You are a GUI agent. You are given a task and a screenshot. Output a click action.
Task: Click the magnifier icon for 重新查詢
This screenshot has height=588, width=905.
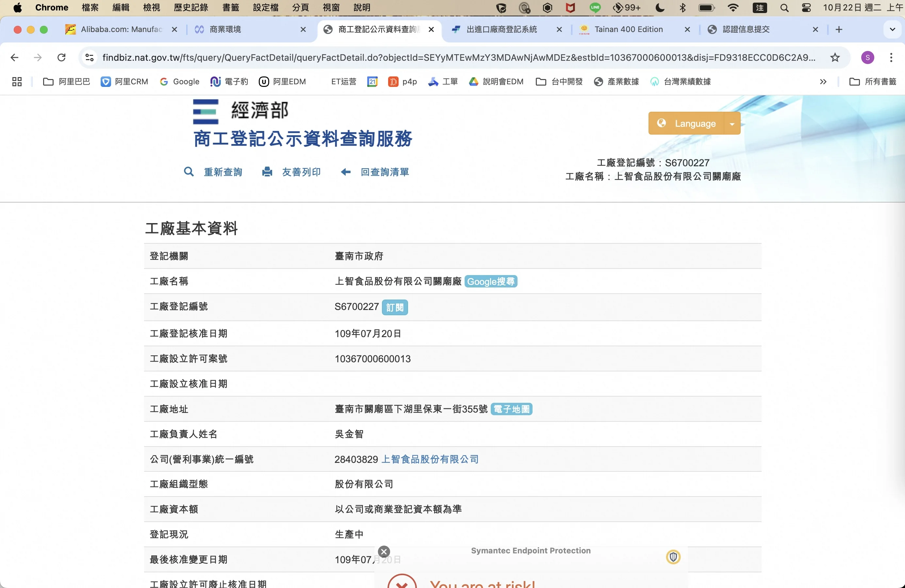(x=189, y=172)
